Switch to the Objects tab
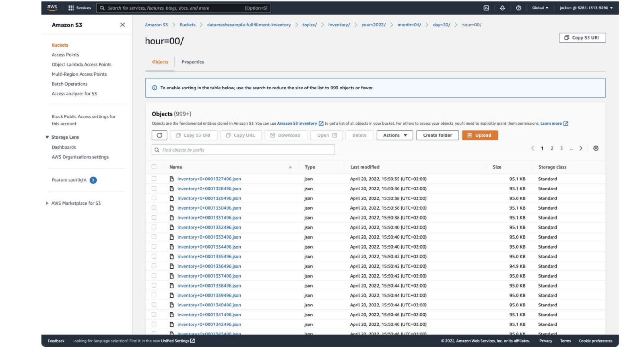This screenshot has width=644, height=362. tap(160, 62)
